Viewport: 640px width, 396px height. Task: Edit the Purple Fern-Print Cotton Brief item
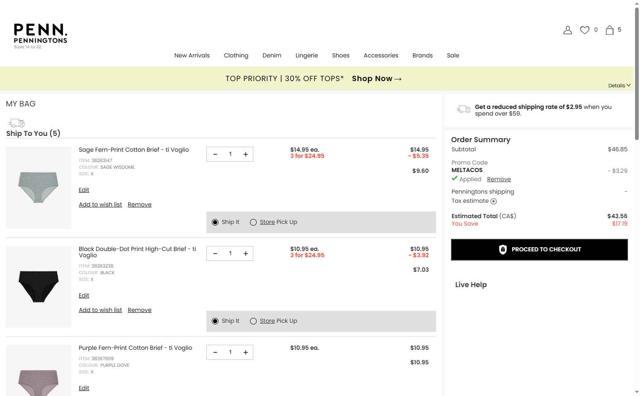tap(84, 388)
